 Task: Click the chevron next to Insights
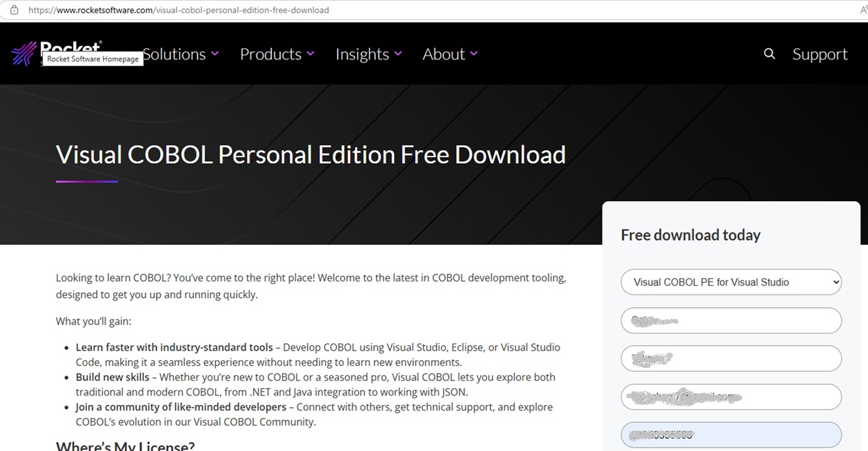[398, 54]
